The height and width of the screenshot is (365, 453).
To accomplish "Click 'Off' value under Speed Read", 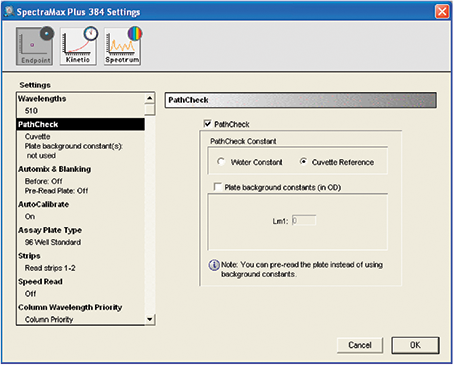I will click(x=30, y=294).
